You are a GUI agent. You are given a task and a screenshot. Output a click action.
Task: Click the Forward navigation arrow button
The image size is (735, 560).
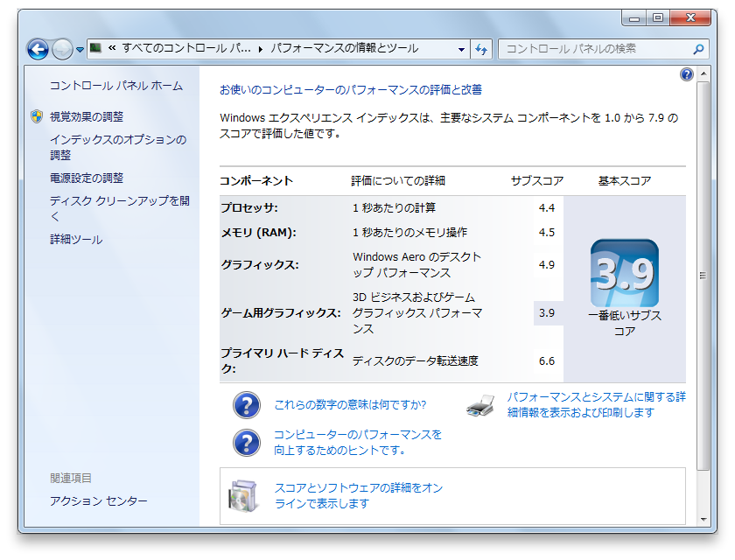tap(62, 49)
